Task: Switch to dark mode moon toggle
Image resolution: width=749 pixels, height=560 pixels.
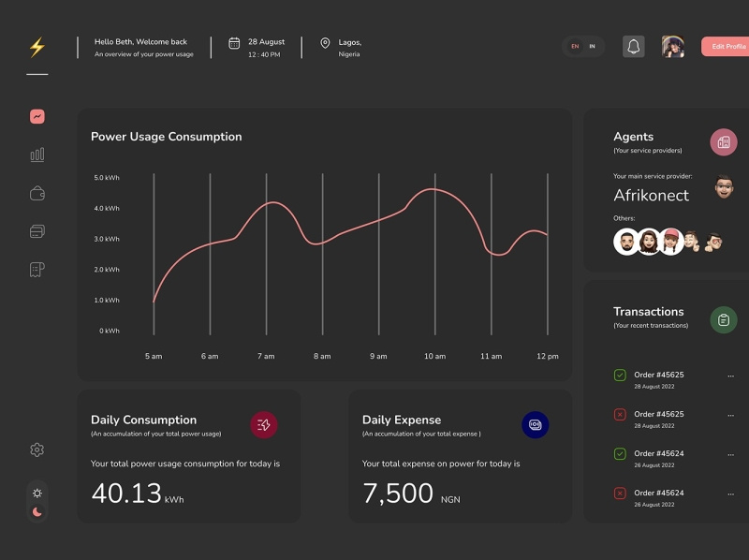Action: point(37,511)
